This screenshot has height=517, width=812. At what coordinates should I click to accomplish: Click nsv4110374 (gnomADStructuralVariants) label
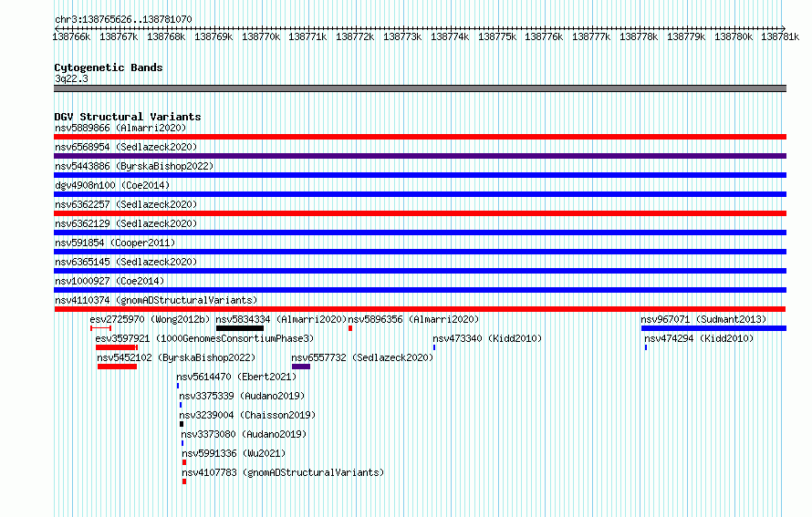(x=156, y=300)
